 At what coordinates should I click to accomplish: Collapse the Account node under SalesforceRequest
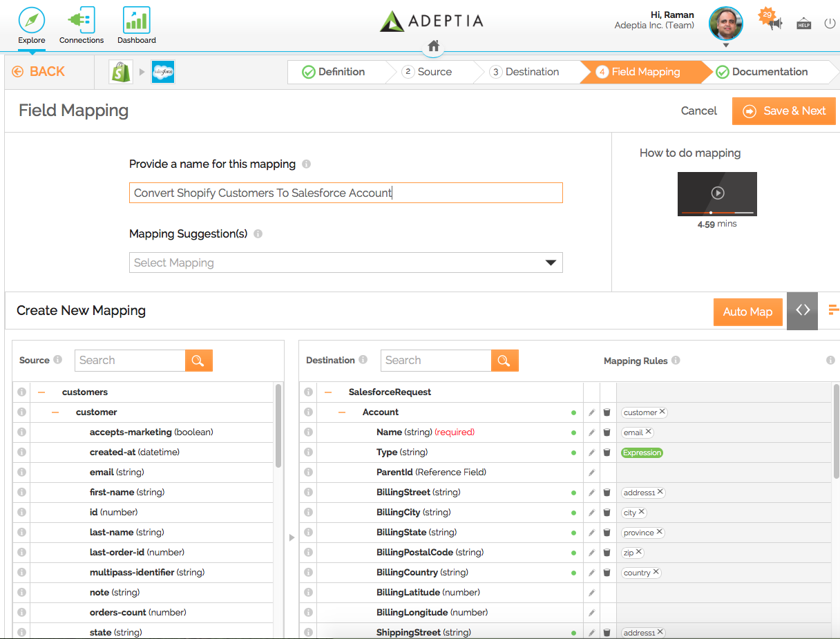coord(341,412)
